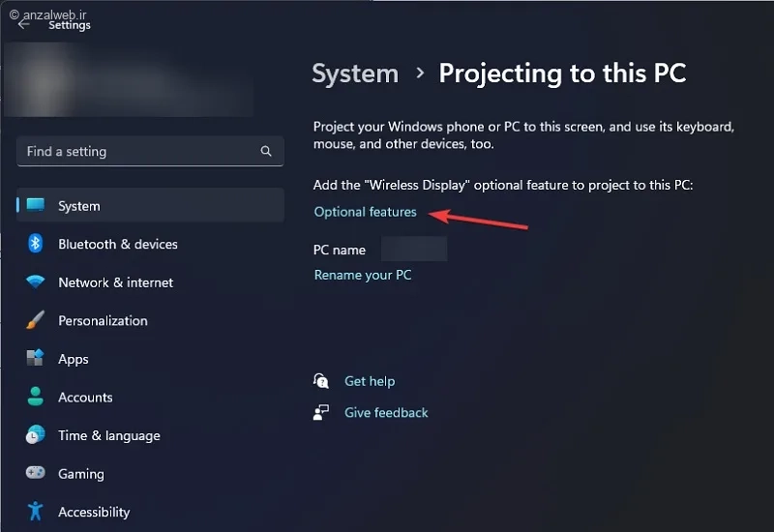Open the Rename your PC link

[x=363, y=275]
